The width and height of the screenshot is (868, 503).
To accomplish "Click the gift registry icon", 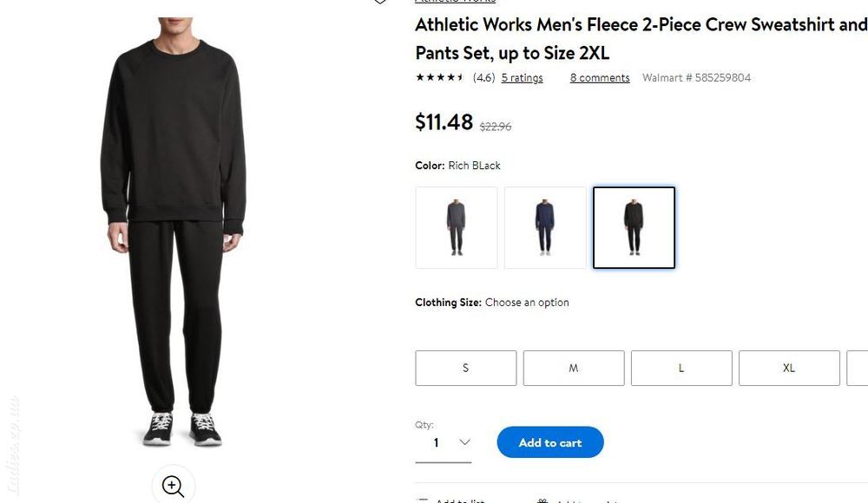I will (542, 500).
